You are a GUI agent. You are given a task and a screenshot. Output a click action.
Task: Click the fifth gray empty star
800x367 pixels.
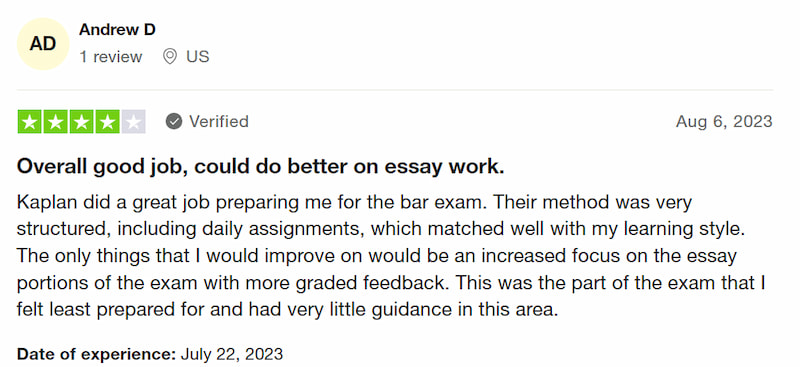pyautogui.click(x=134, y=121)
